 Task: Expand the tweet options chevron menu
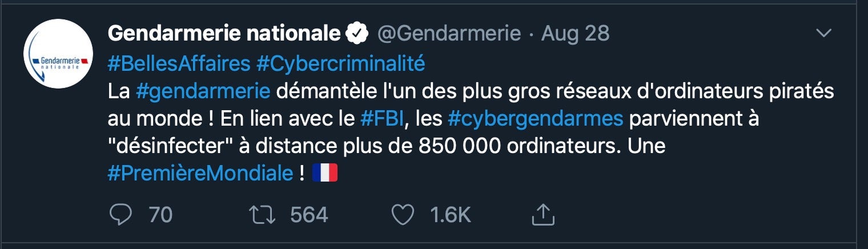[x=824, y=34]
